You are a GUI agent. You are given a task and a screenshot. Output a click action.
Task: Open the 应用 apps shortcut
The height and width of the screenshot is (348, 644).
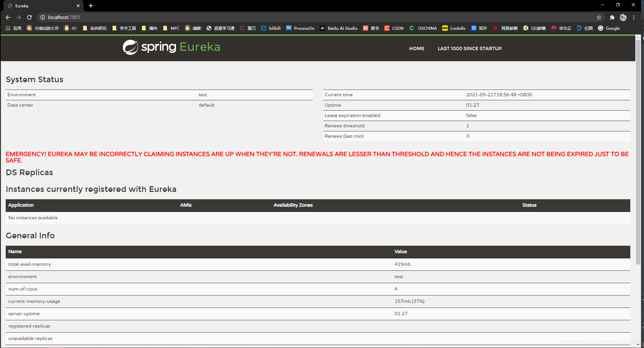pyautogui.click(x=14, y=28)
